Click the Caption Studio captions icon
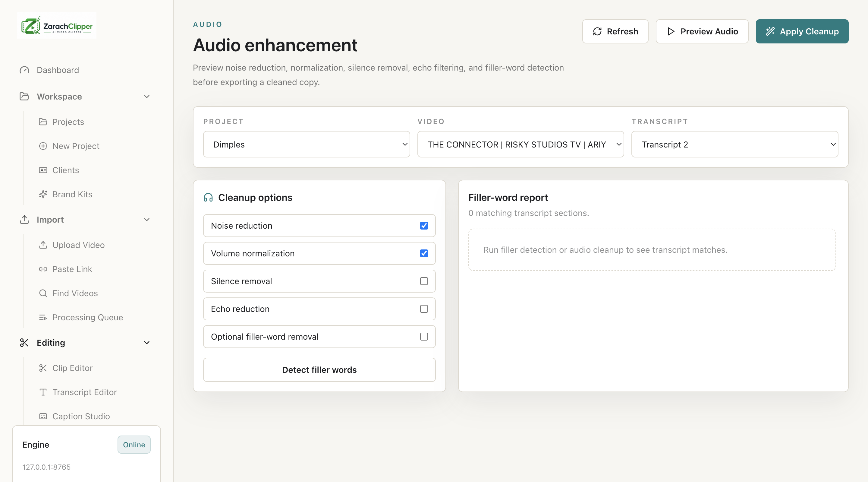Viewport: 868px width, 482px height. (x=43, y=416)
